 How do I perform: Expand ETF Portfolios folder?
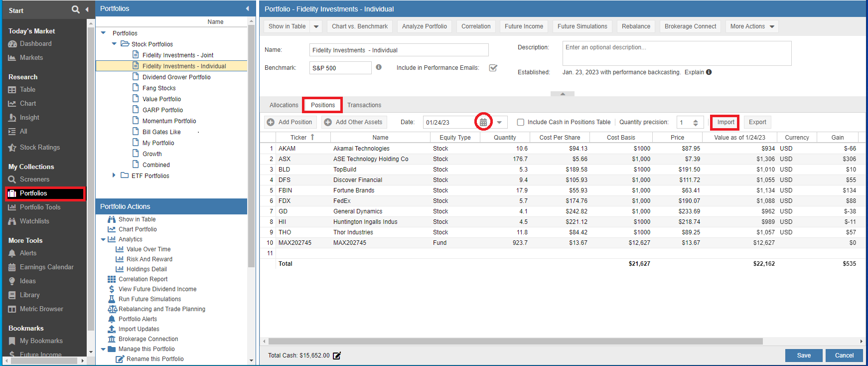pyautogui.click(x=114, y=176)
